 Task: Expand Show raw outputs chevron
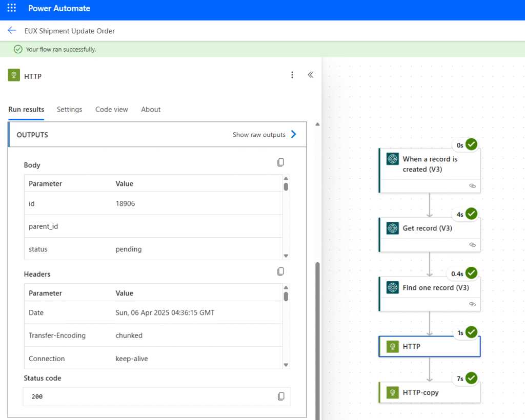(x=294, y=134)
